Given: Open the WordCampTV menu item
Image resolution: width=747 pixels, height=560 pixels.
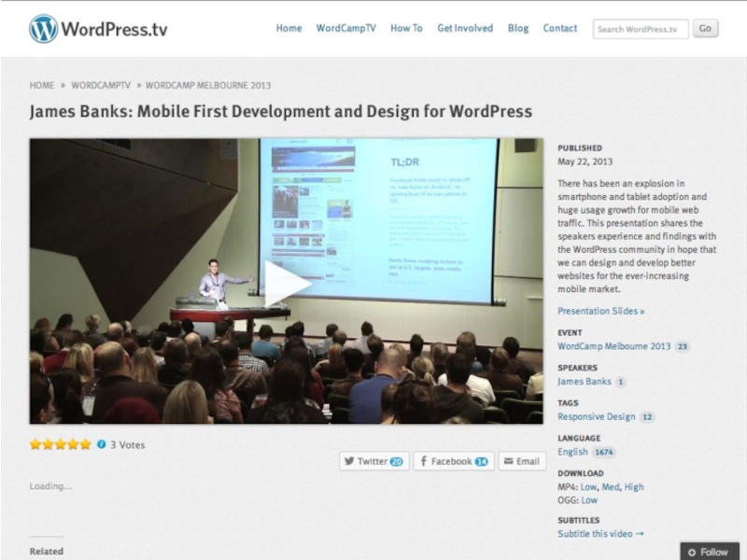Looking at the screenshot, I should point(345,28).
